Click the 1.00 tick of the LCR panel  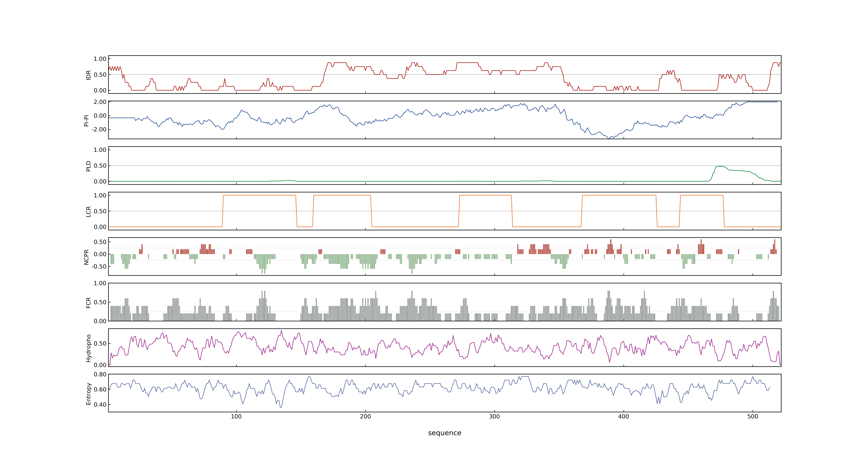coord(100,195)
